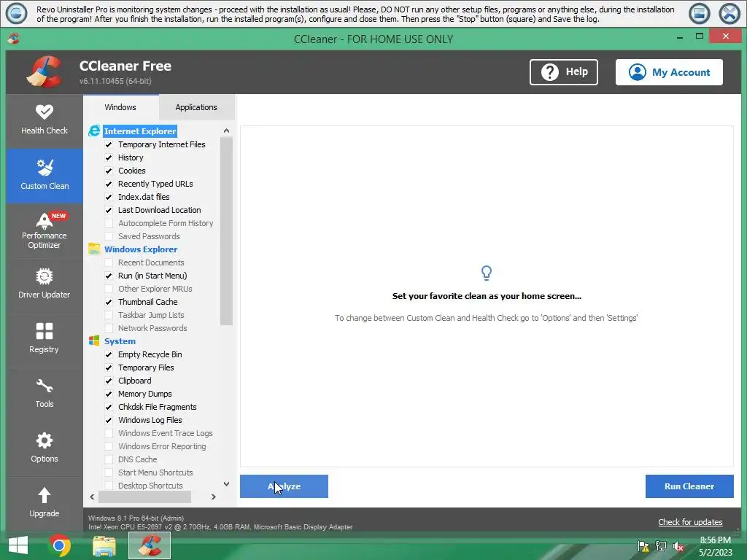The height and width of the screenshot is (560, 747).
Task: Close the Revo Uninstaller monitoring bar
Action: click(x=729, y=13)
